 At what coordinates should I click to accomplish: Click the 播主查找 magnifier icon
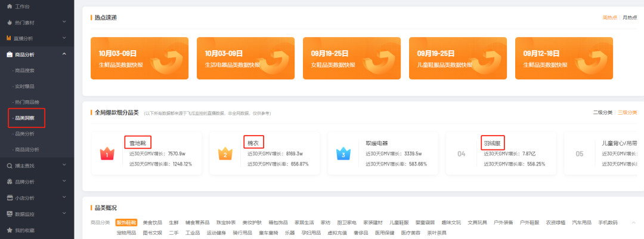(9, 166)
